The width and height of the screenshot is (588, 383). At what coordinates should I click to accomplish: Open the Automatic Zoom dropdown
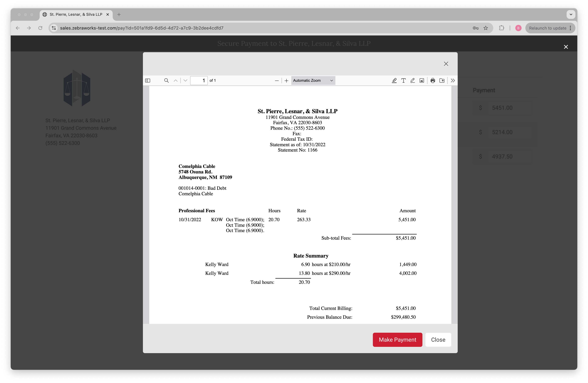point(313,80)
